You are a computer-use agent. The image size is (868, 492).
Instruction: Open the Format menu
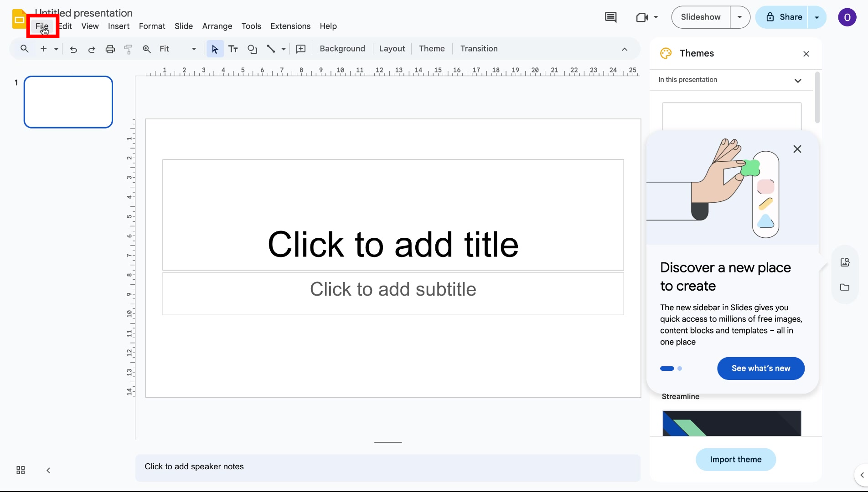152,26
